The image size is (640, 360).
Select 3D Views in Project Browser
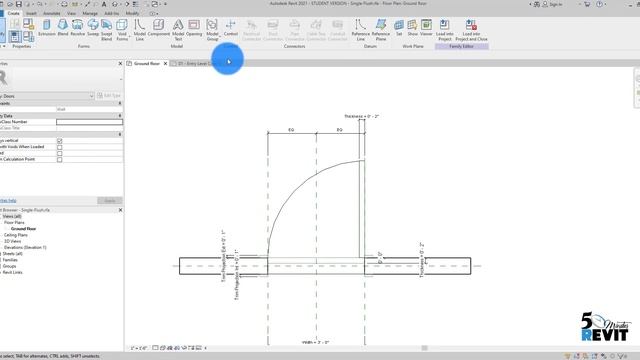(x=12, y=241)
